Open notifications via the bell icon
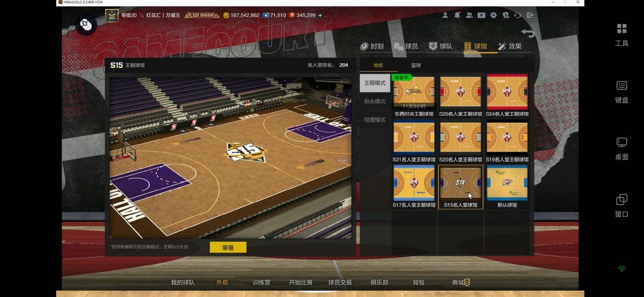 pyautogui.click(x=457, y=16)
